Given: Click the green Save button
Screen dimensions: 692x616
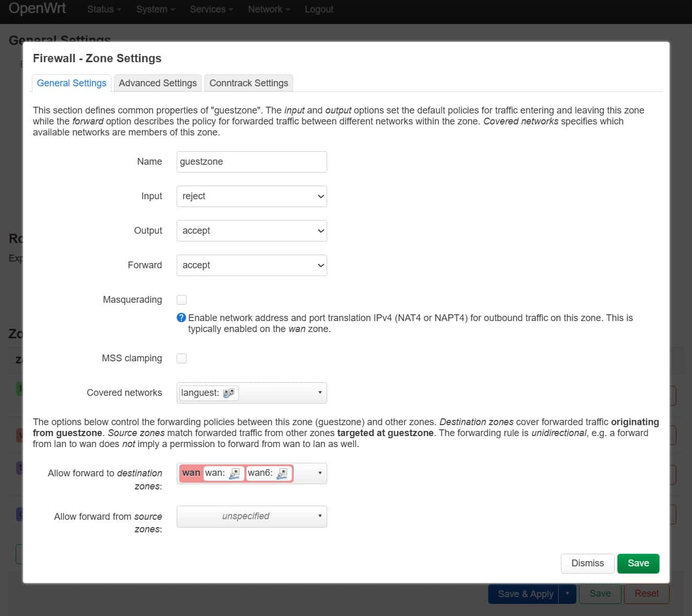Looking at the screenshot, I should (638, 563).
